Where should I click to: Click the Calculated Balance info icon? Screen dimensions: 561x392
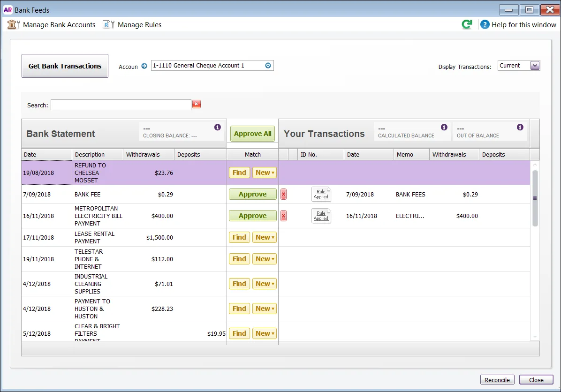[x=444, y=127]
